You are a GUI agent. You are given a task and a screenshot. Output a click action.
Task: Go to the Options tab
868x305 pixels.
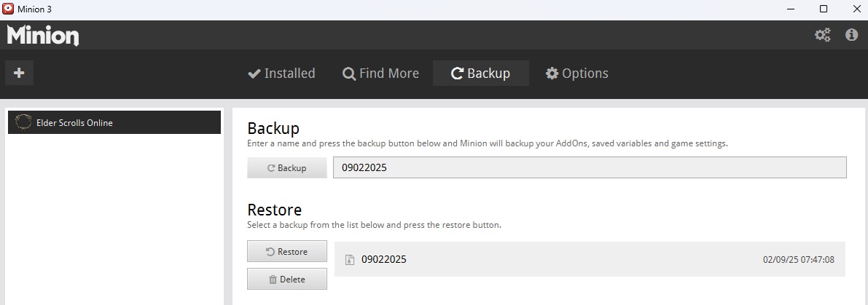[x=576, y=74]
